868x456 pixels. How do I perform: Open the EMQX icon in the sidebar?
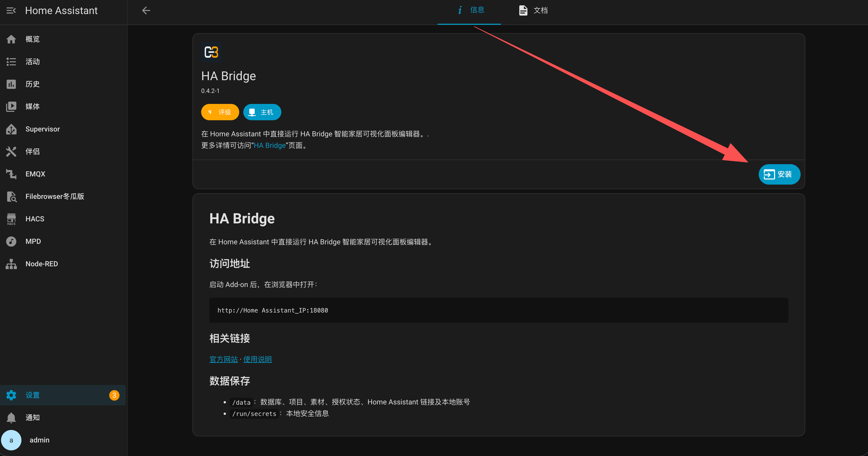(11, 174)
